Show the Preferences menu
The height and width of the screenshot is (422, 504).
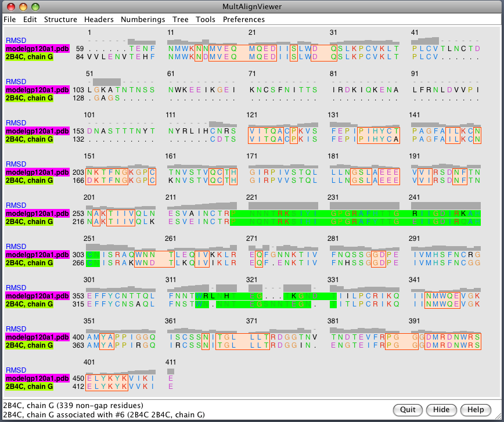(244, 19)
